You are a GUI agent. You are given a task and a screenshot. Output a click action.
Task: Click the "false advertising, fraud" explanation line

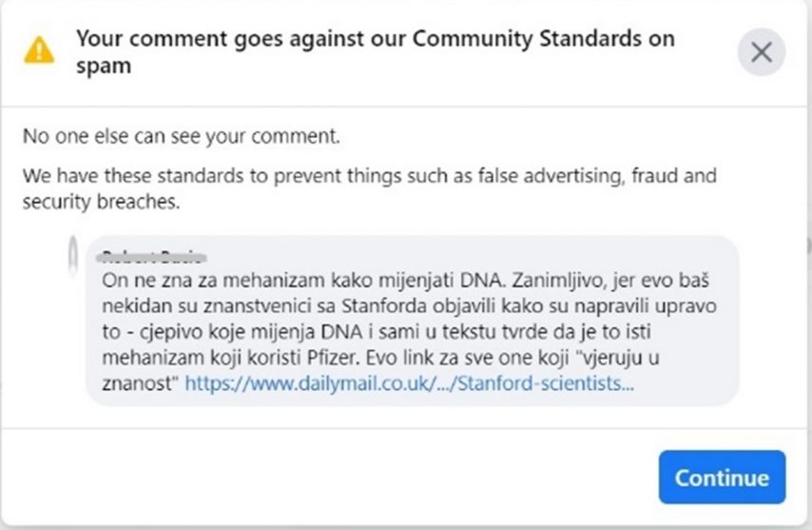[370, 176]
